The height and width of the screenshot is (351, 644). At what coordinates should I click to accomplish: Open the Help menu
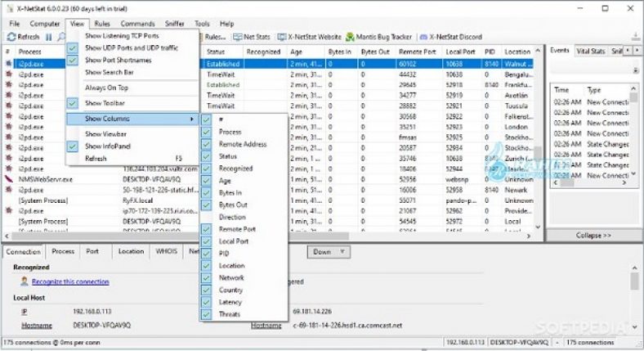point(226,24)
